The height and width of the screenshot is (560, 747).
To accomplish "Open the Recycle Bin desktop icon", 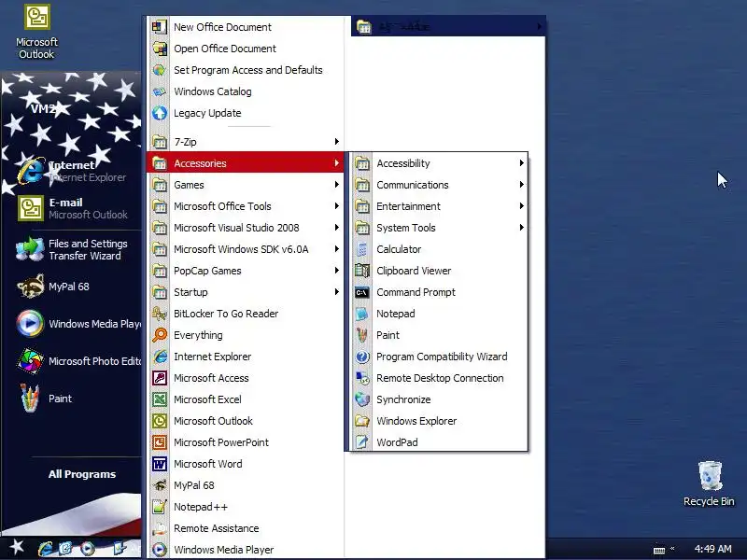I will [709, 483].
